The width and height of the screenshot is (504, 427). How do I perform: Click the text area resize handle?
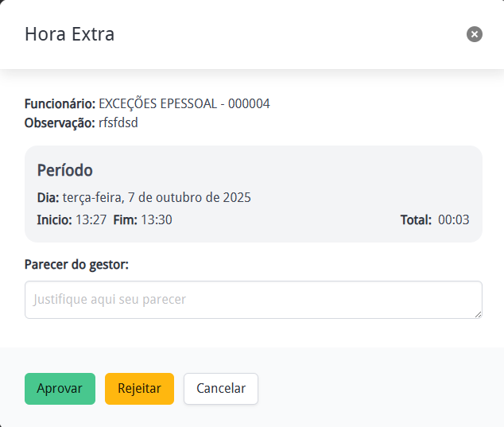click(478, 314)
